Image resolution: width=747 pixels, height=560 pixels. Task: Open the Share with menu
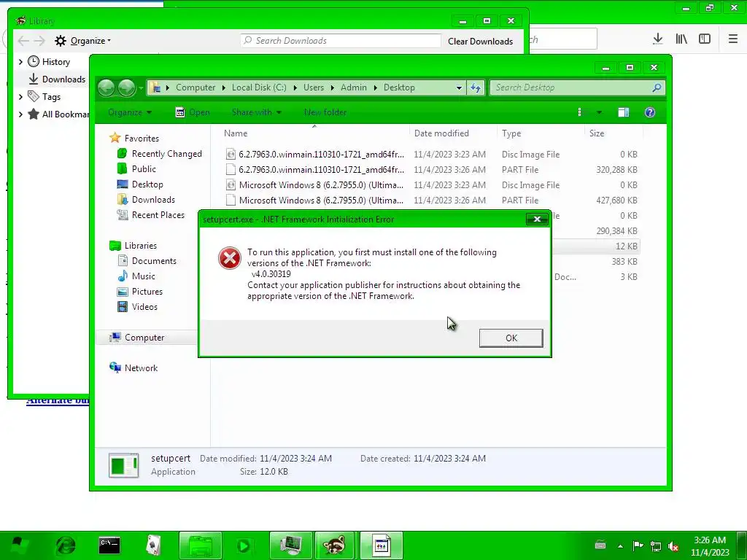256,112
